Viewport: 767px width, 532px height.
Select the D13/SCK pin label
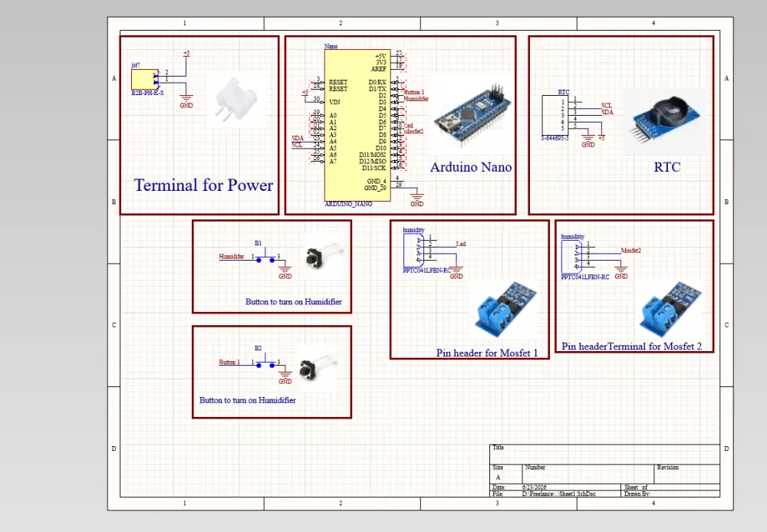pos(374,168)
